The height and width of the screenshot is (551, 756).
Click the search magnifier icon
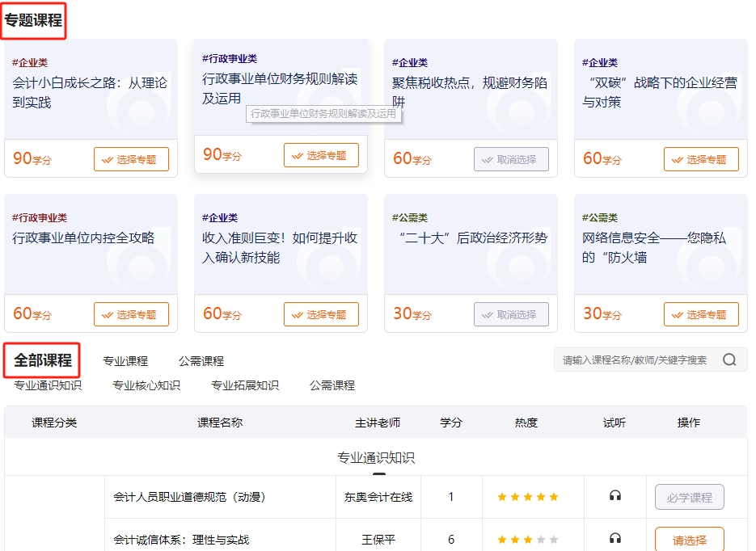click(730, 359)
